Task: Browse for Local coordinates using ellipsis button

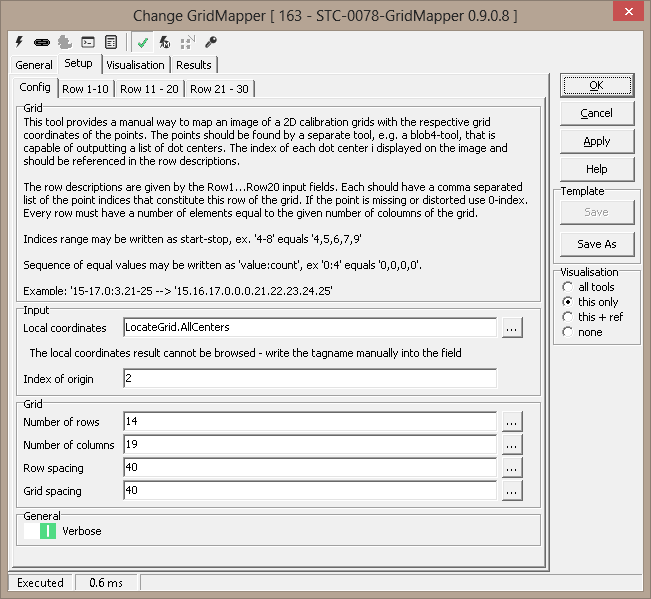Action: pos(511,327)
